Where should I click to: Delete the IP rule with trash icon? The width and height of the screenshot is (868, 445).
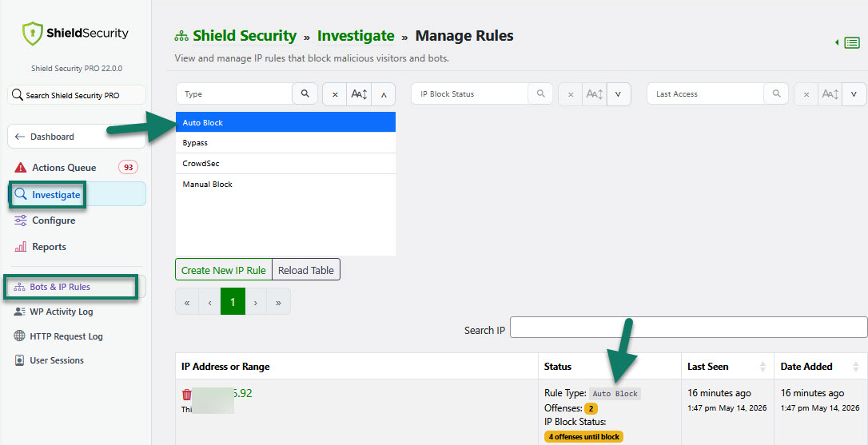(x=186, y=395)
